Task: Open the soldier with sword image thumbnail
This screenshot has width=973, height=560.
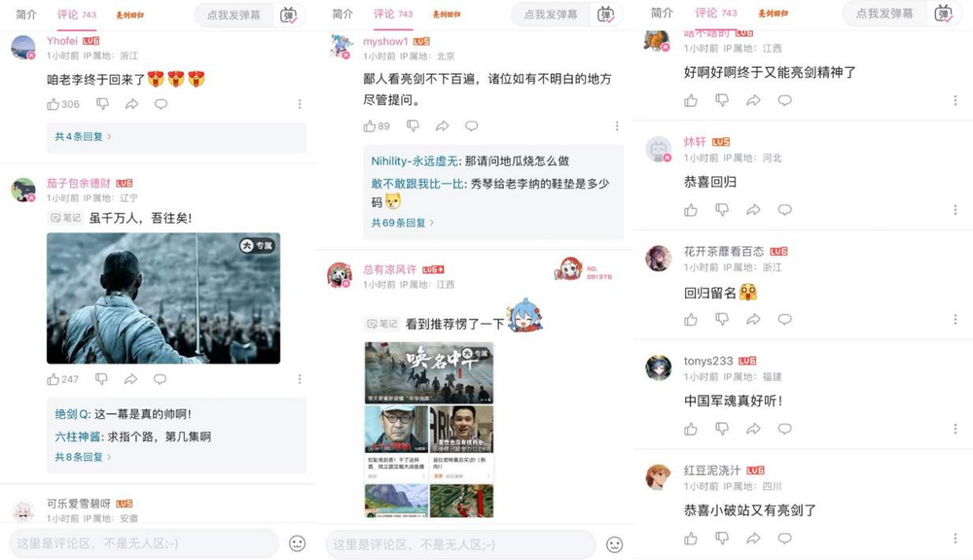Action: (163, 298)
